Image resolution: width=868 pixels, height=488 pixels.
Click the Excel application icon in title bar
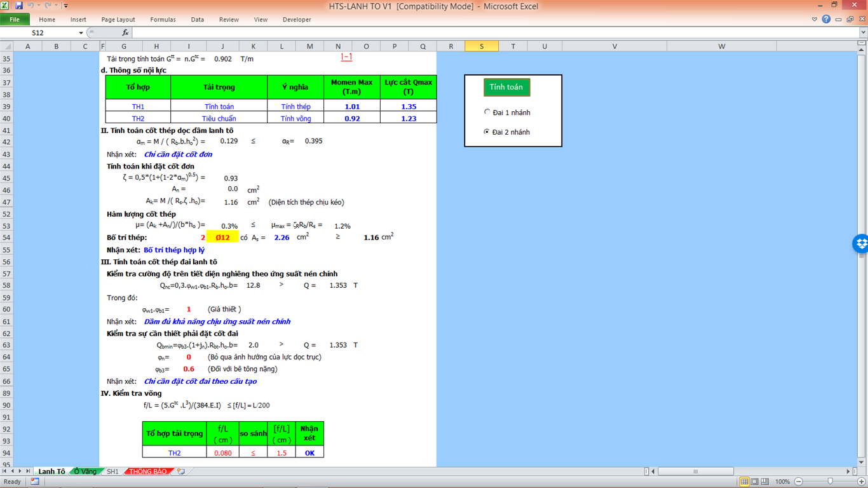pos(5,6)
